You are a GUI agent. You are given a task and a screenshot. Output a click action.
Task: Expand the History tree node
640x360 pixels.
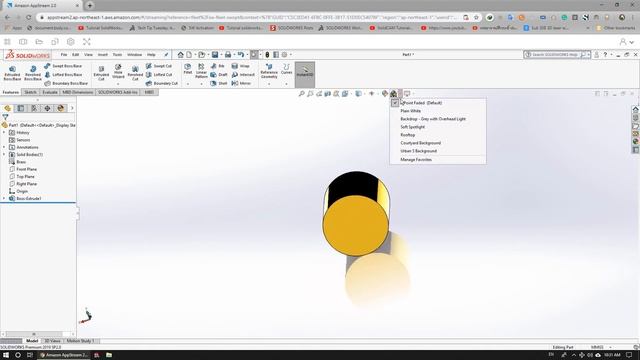click(4, 133)
